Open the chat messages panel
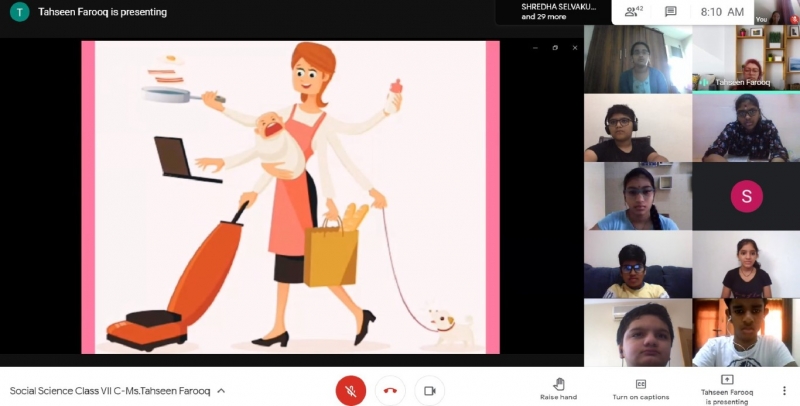This screenshot has height=406, width=800. [x=671, y=12]
